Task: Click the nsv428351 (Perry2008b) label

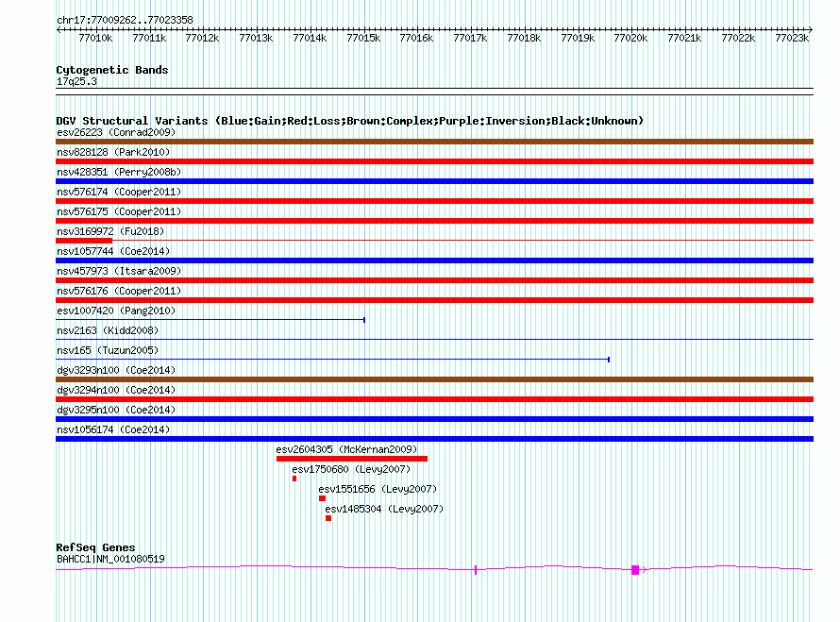Action: click(106, 172)
